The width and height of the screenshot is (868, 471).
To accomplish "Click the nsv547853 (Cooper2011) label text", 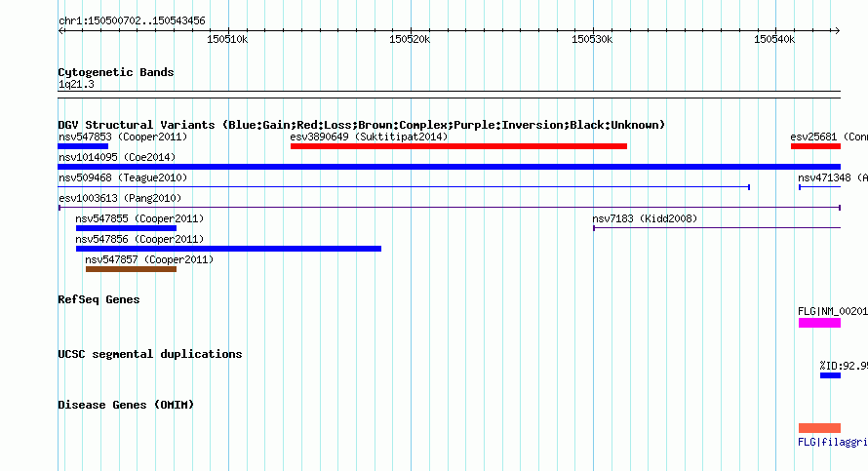I will click(123, 137).
